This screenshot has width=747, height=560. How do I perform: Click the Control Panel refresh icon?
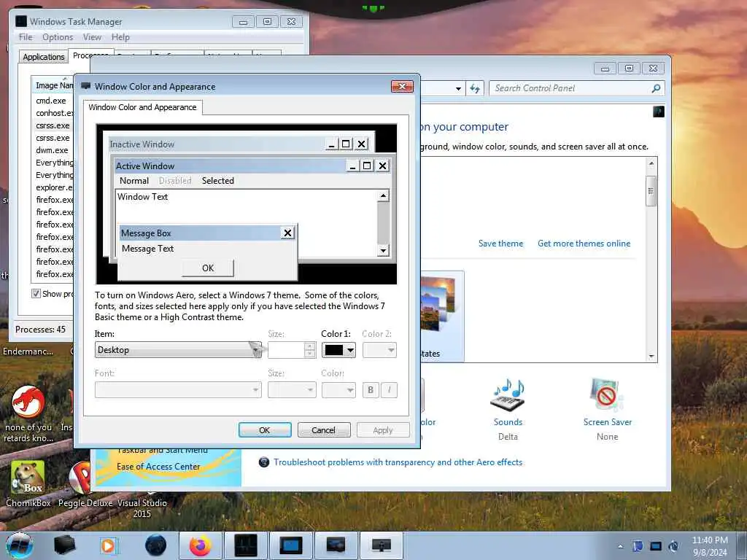click(x=475, y=88)
